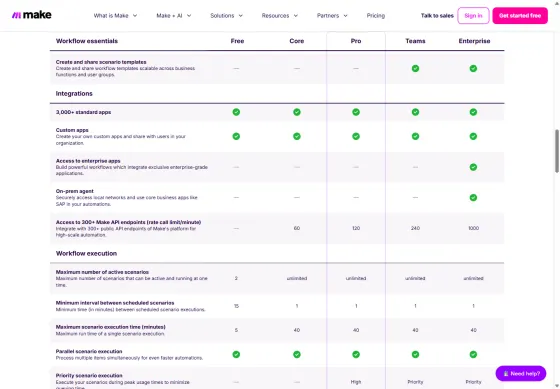Click Pro priority execution value High
This screenshot has width=560, height=389.
click(x=356, y=382)
